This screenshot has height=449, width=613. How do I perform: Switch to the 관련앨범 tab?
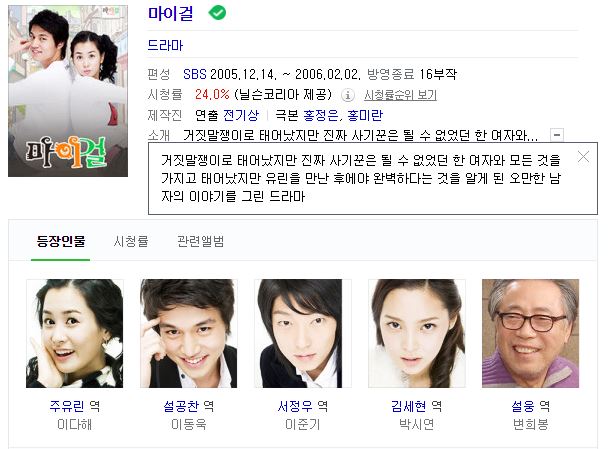pos(201,241)
